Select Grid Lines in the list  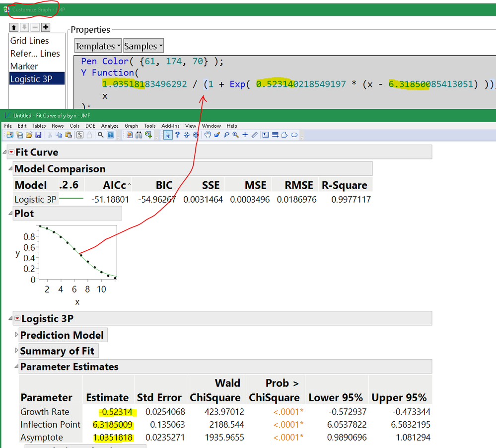[30, 41]
